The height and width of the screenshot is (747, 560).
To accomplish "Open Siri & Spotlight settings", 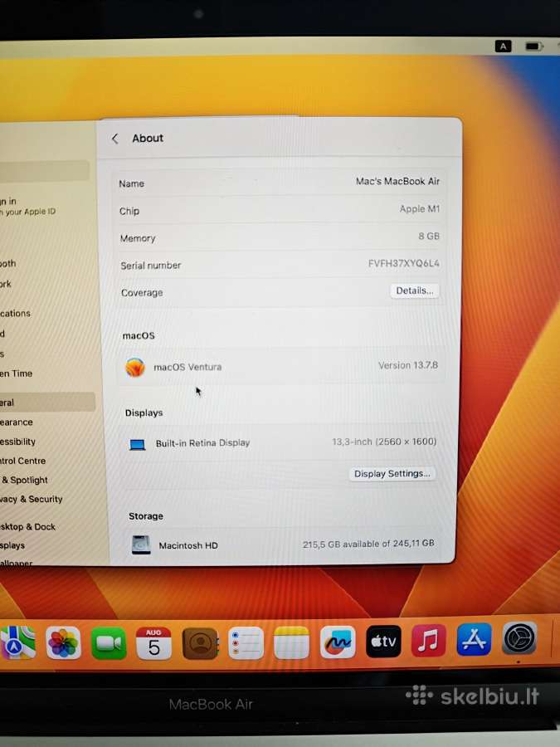I will point(24,480).
